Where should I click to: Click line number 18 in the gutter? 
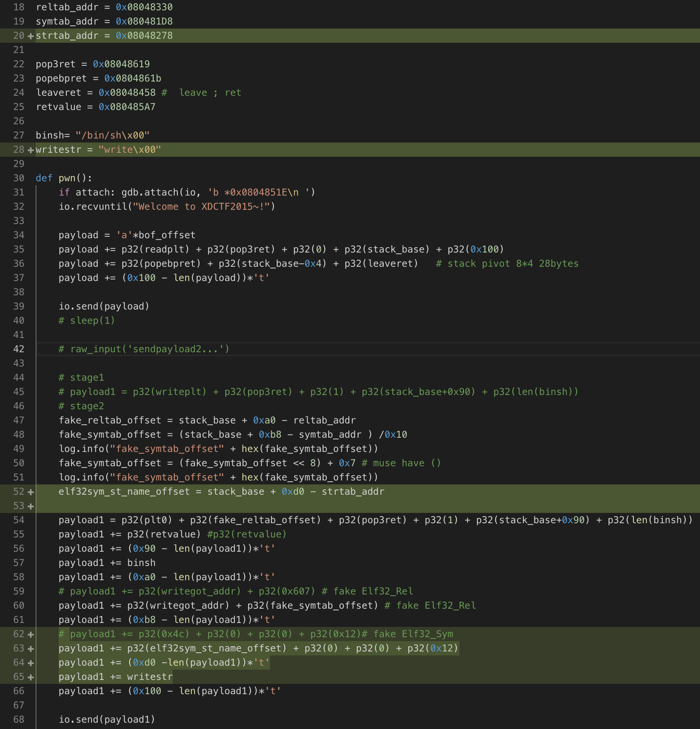click(x=19, y=7)
